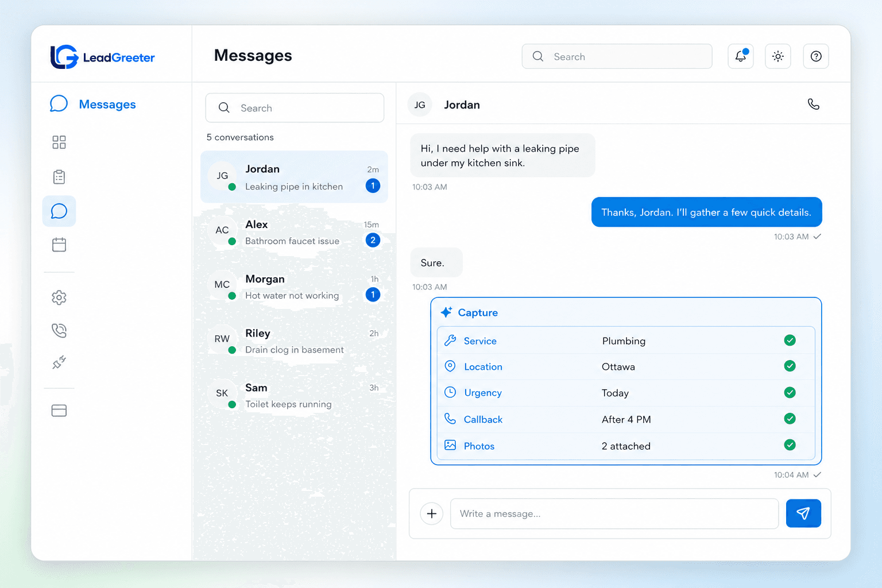Open the calendar icon in sidebar

point(59,245)
